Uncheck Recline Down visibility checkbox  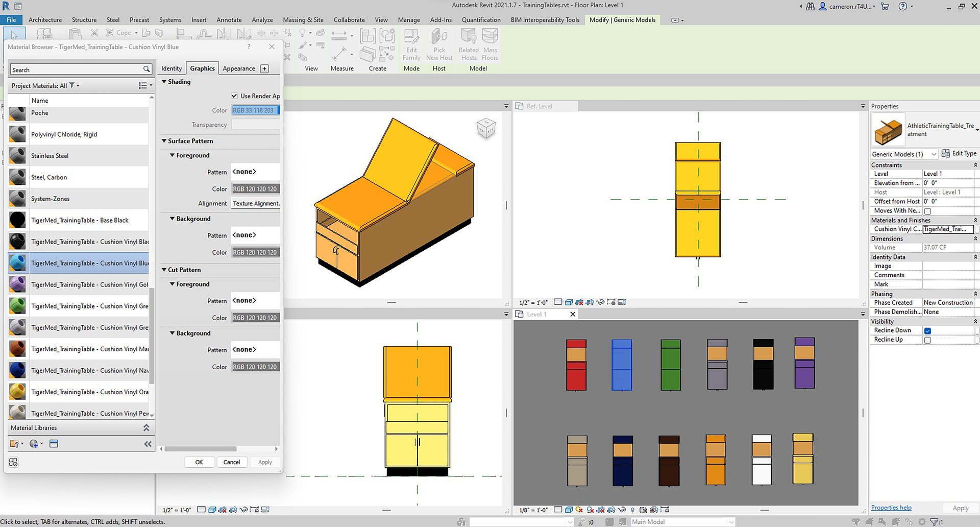click(927, 331)
